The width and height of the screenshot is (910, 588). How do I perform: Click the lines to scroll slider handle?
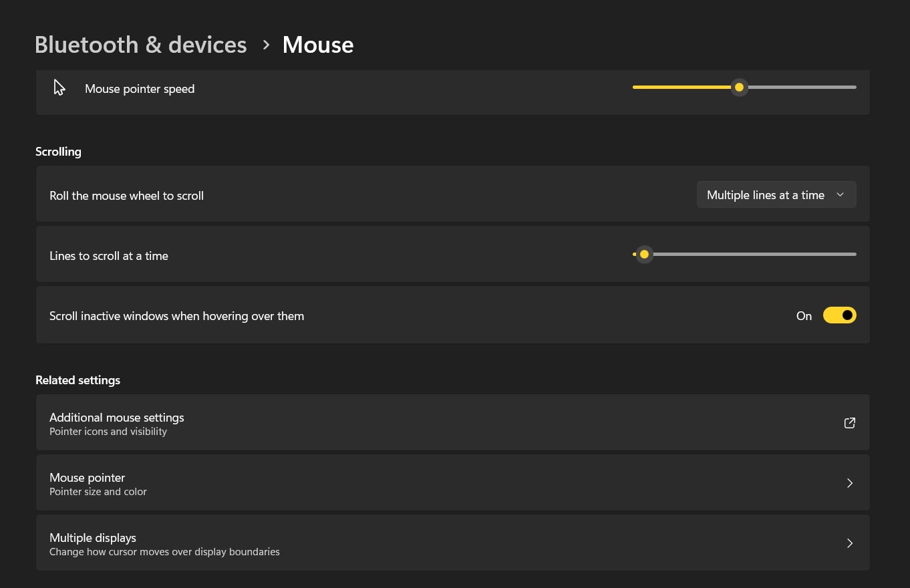(643, 254)
